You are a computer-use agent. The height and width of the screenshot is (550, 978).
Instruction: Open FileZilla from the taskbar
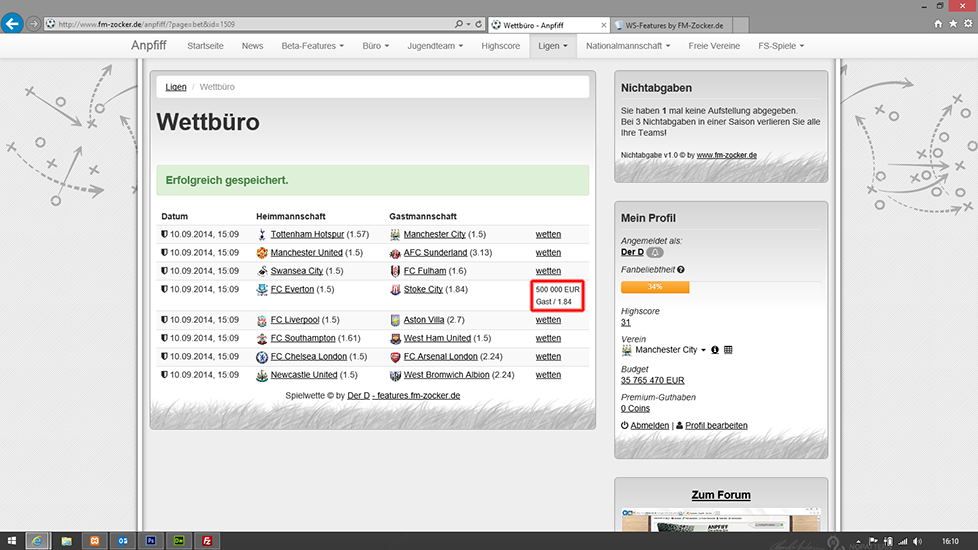[206, 540]
